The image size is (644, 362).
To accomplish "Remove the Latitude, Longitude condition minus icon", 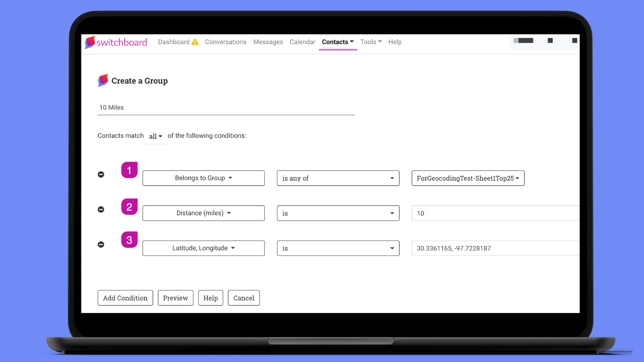I will [x=101, y=244].
